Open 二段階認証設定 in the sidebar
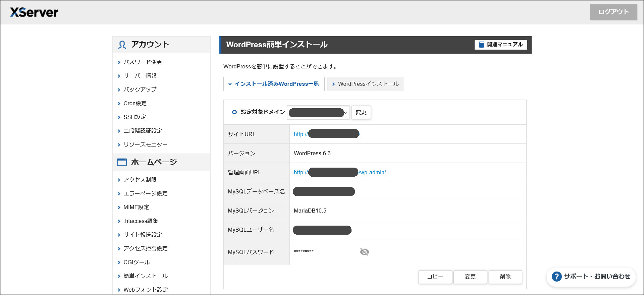Screen dimensions: 644x295 tap(143, 131)
